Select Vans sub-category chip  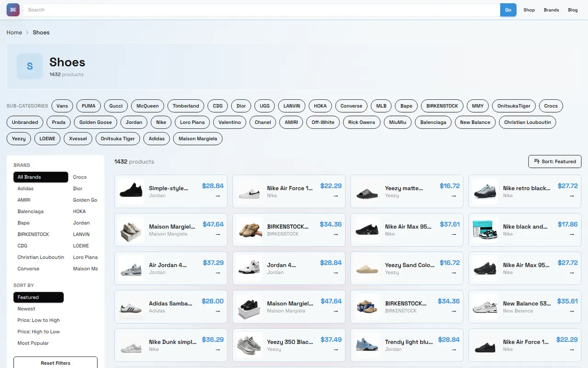pyautogui.click(x=62, y=106)
